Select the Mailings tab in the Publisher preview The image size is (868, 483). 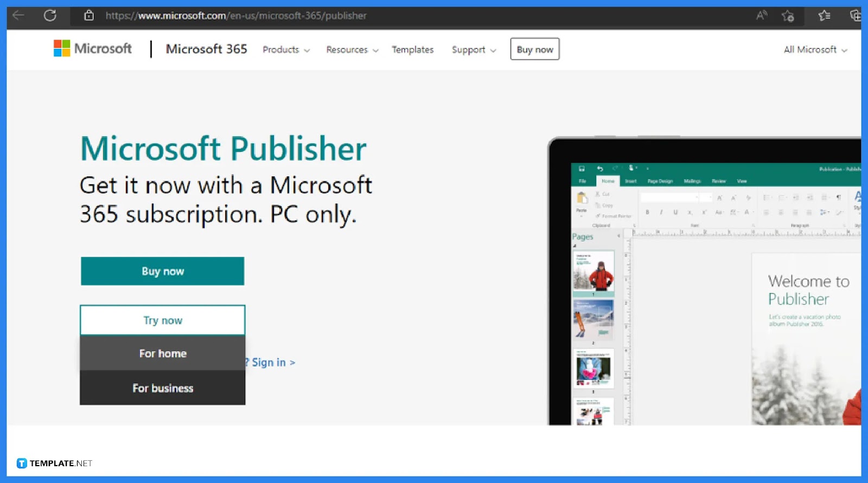692,181
